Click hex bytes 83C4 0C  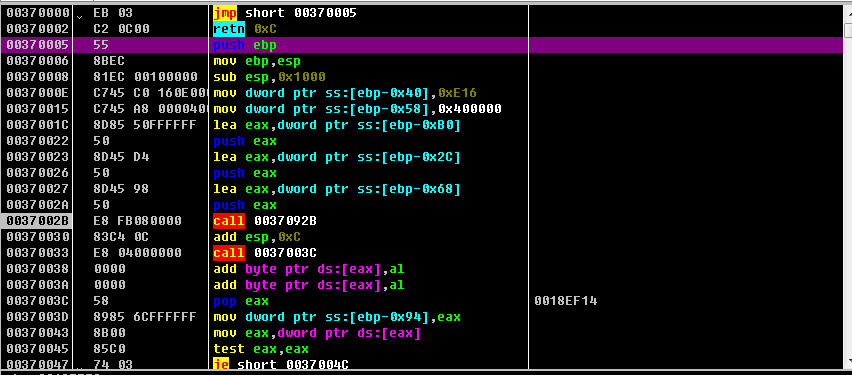coord(122,237)
